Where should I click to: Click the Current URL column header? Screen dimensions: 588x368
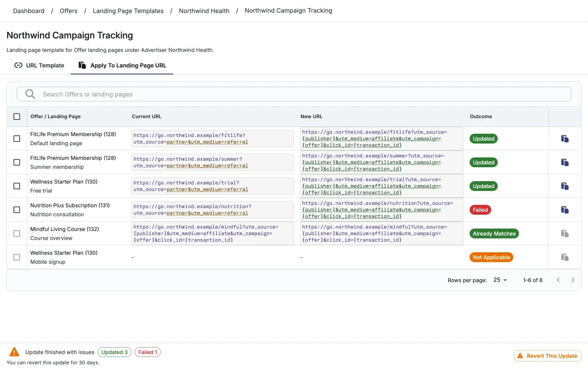pyautogui.click(x=147, y=117)
